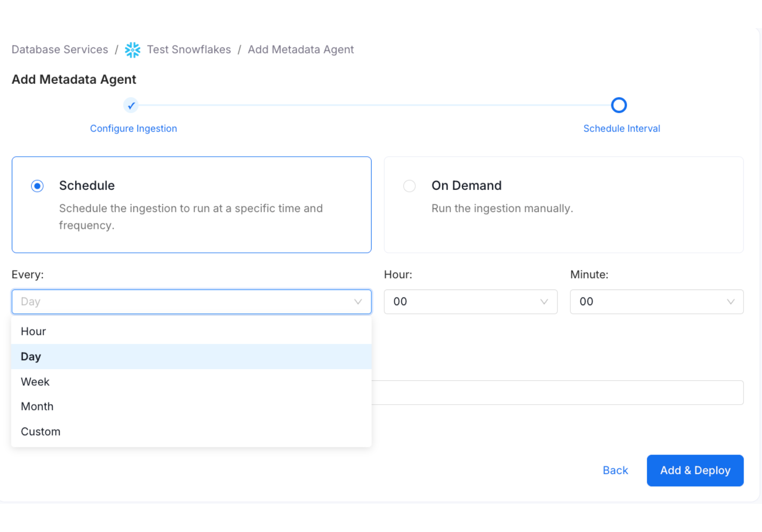Screen dimensions: 762x532
Task: Click the Back button
Action: click(x=615, y=470)
